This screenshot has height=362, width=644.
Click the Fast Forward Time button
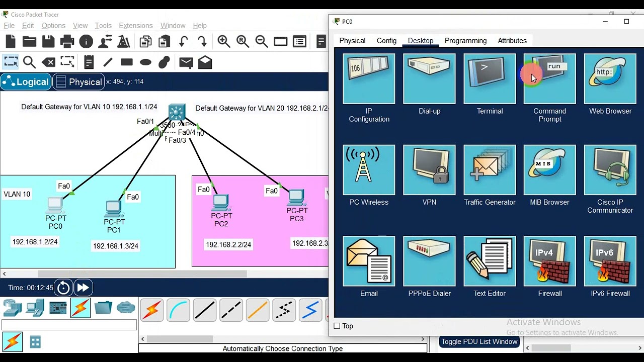[x=83, y=288]
